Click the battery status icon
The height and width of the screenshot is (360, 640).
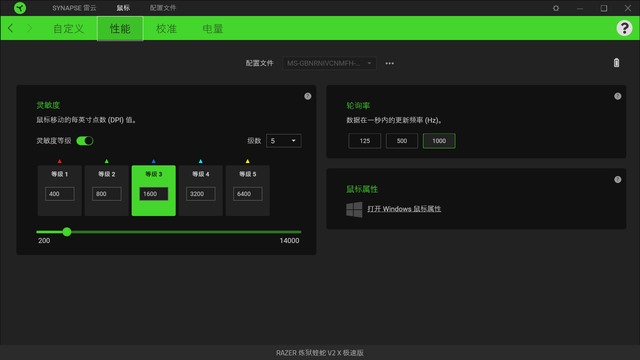[616, 63]
